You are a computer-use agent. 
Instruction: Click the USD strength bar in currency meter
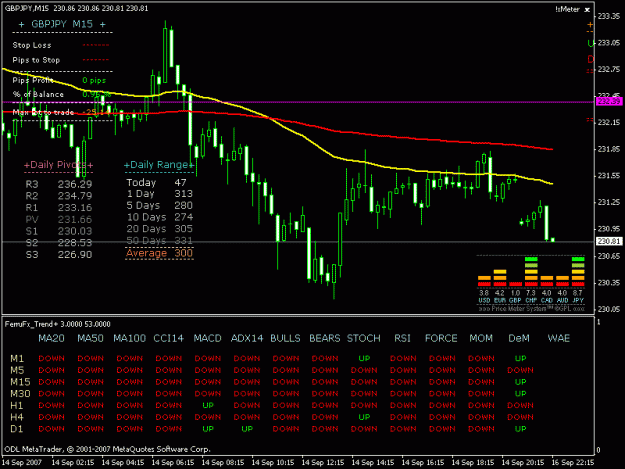(x=484, y=281)
